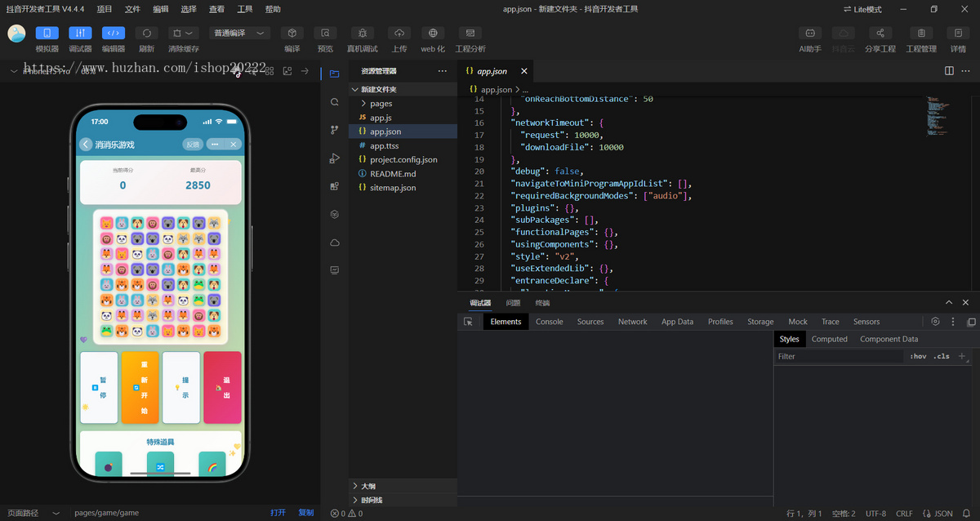
Task: Collapse the debugger panel chevron
Action: point(949,302)
